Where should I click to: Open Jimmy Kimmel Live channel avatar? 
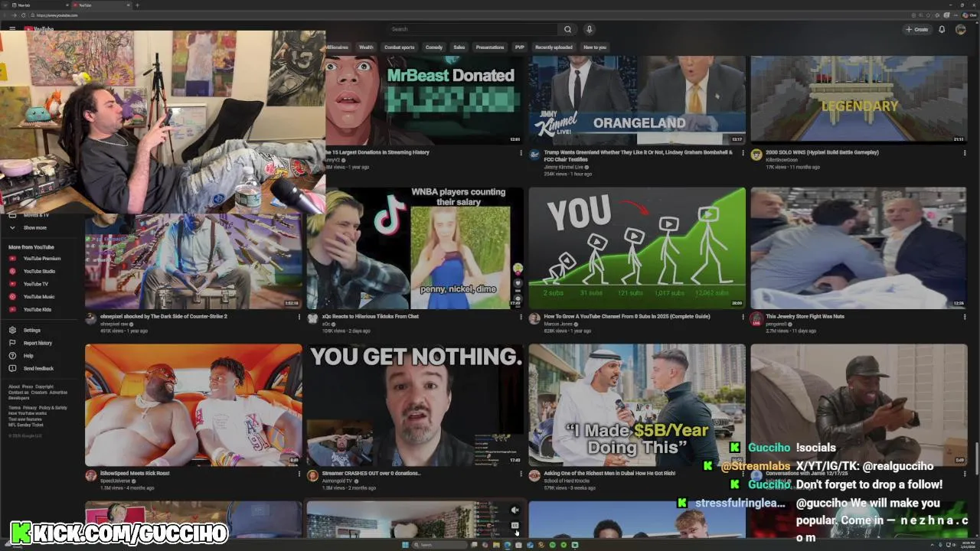[534, 155]
